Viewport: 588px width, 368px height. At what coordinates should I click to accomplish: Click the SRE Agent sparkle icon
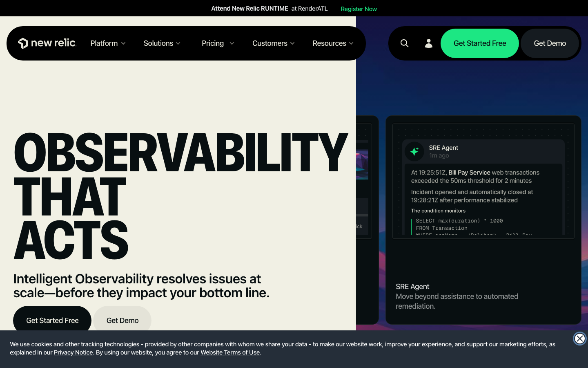click(414, 151)
